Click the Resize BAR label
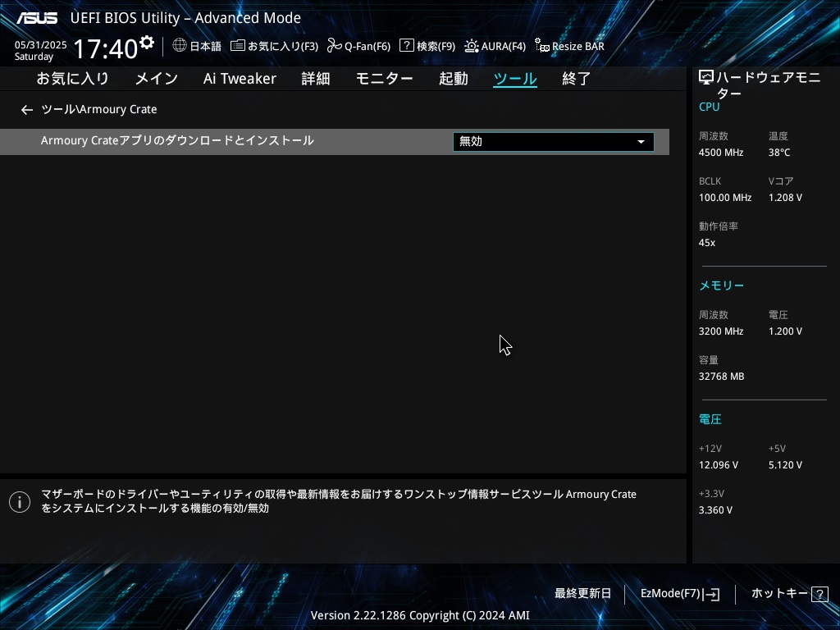This screenshot has height=630, width=840. coord(578,46)
